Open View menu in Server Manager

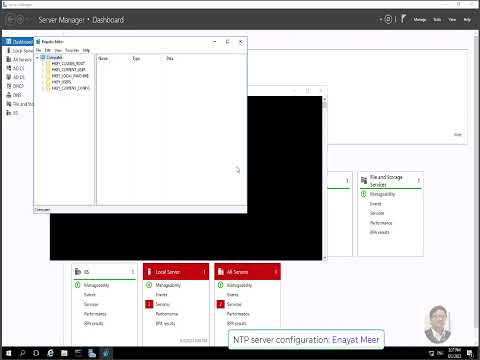tap(452, 20)
